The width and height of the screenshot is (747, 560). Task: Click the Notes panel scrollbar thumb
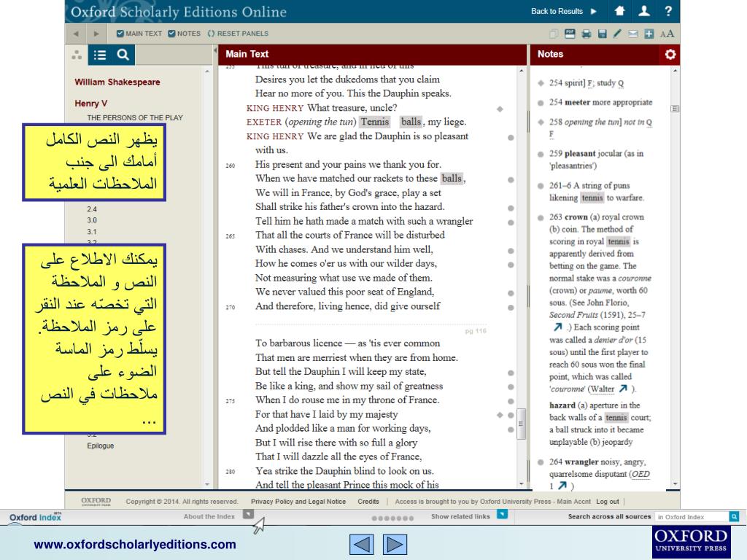pos(675,109)
